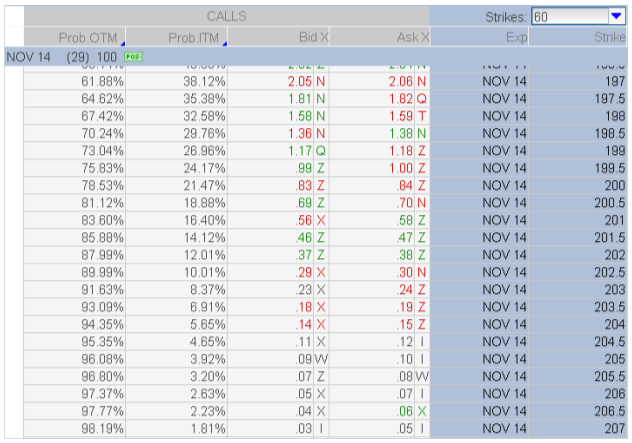Click the Prob.ITM column header
Image resolution: width=632 pixels, height=443 pixels.
point(195,37)
